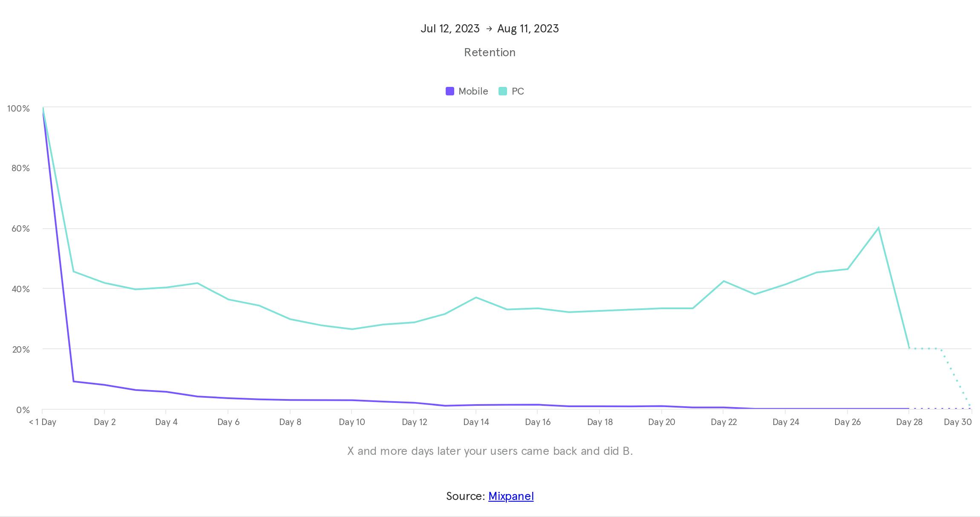Click the 60% y-axis label
Screen dimensions: 980x517
tap(20, 229)
